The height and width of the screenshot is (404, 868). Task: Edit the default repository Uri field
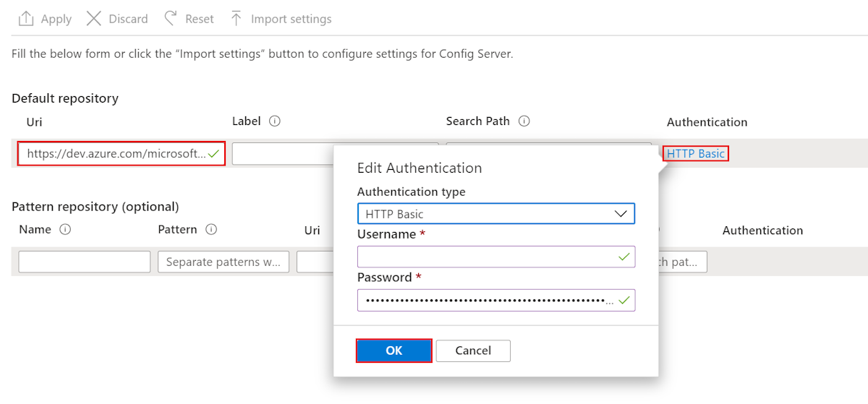(122, 153)
